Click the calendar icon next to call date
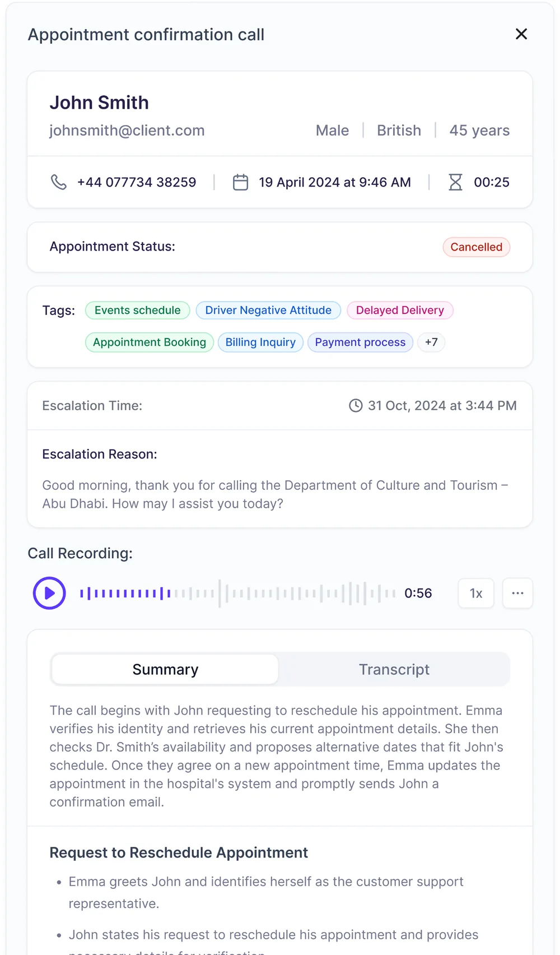 [x=240, y=182]
